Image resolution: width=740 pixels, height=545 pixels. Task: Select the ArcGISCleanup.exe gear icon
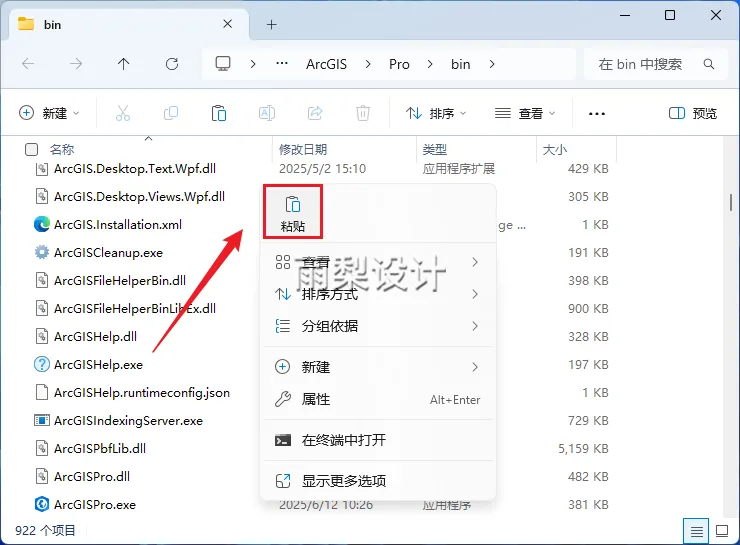pos(42,252)
